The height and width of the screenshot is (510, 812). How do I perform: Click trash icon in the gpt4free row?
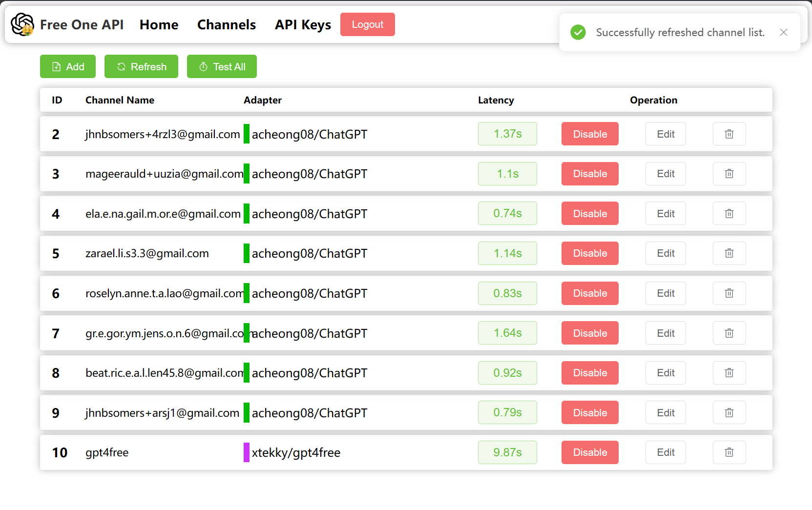click(x=729, y=452)
